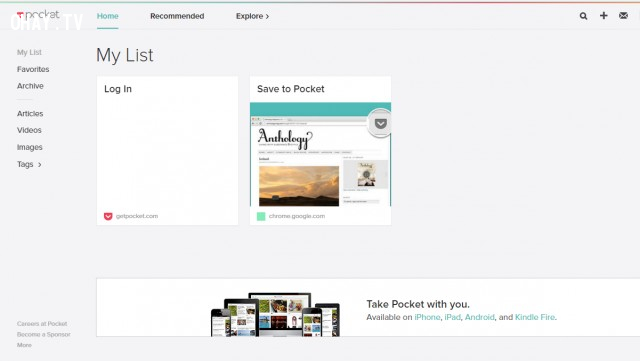
Task: Switch to the Home tab
Action: tap(107, 16)
